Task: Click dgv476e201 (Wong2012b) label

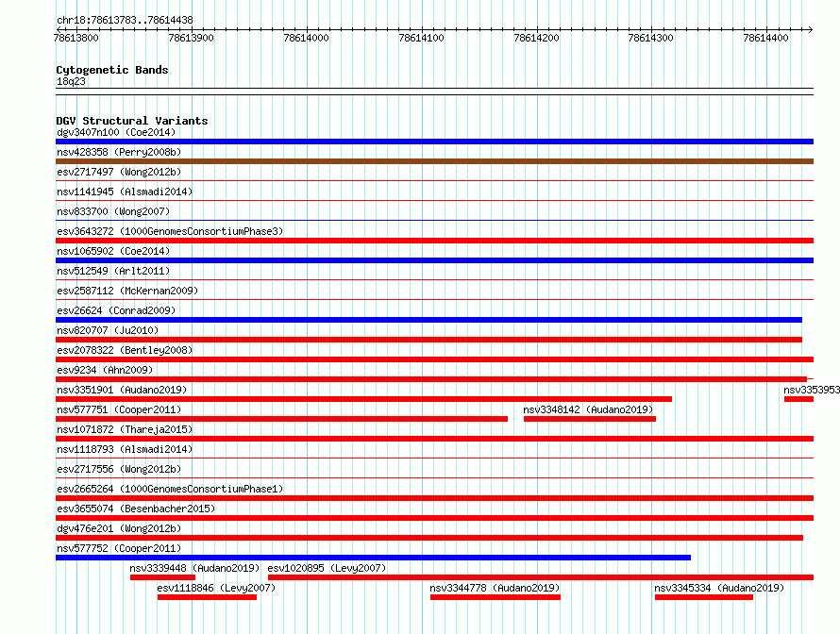Action: tap(119, 528)
